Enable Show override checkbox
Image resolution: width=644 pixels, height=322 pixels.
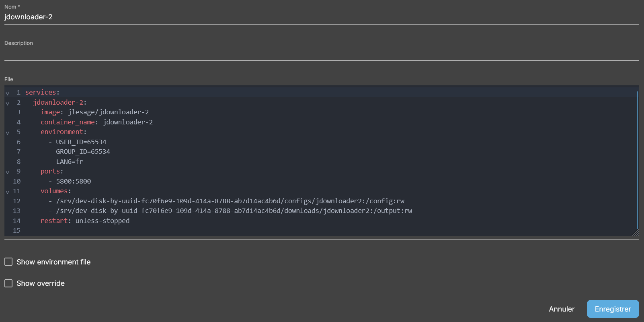point(8,283)
